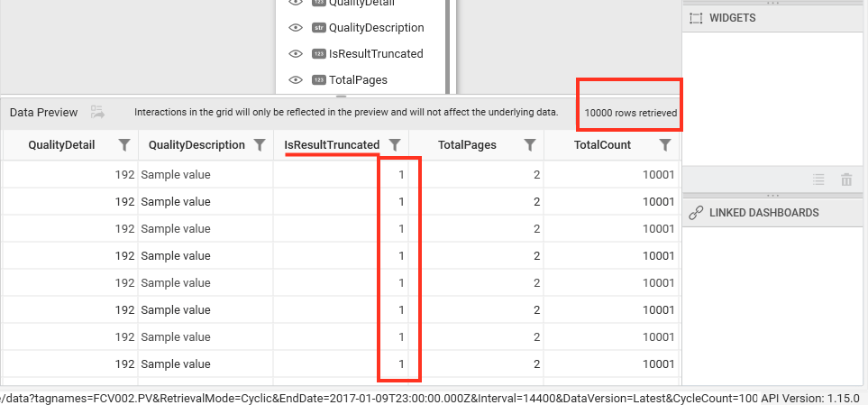The width and height of the screenshot is (868, 405).
Task: Toggle visibility of TotalPages field
Action: tap(297, 79)
